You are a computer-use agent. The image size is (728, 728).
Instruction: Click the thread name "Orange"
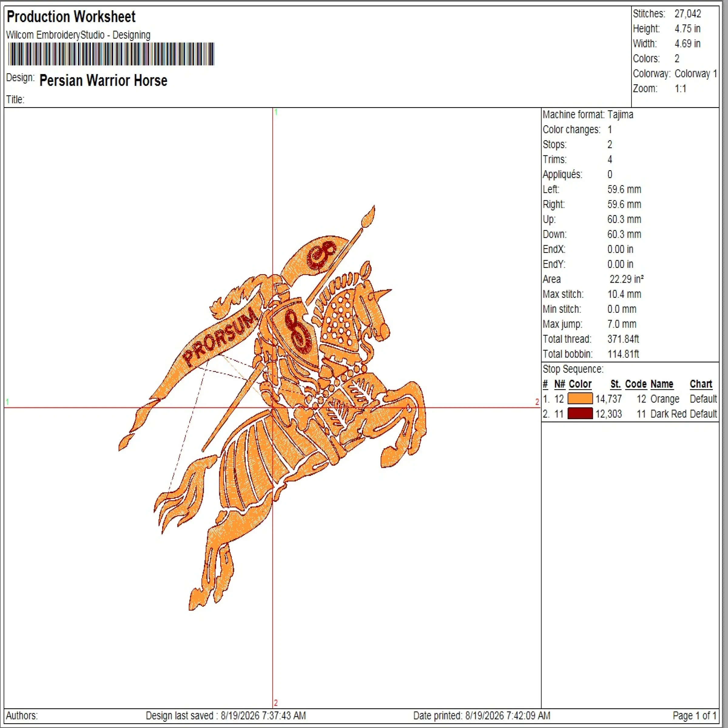coord(665,399)
